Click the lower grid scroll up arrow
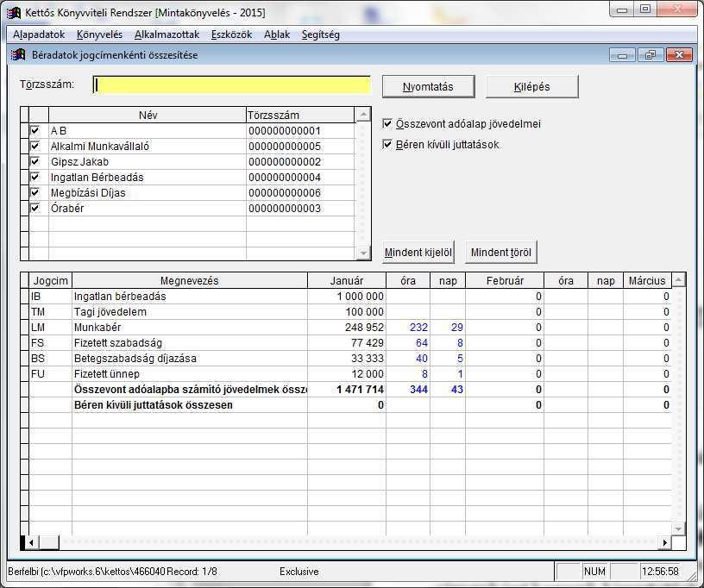 point(678,280)
